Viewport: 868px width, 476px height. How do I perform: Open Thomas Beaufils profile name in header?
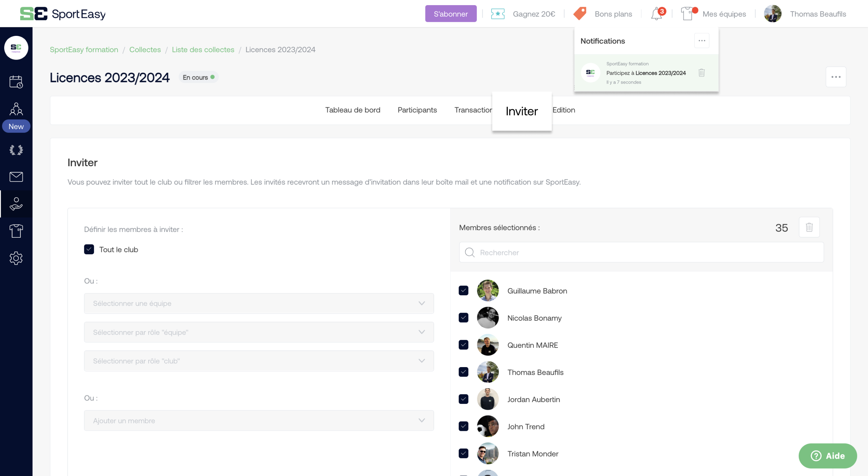[x=818, y=14]
